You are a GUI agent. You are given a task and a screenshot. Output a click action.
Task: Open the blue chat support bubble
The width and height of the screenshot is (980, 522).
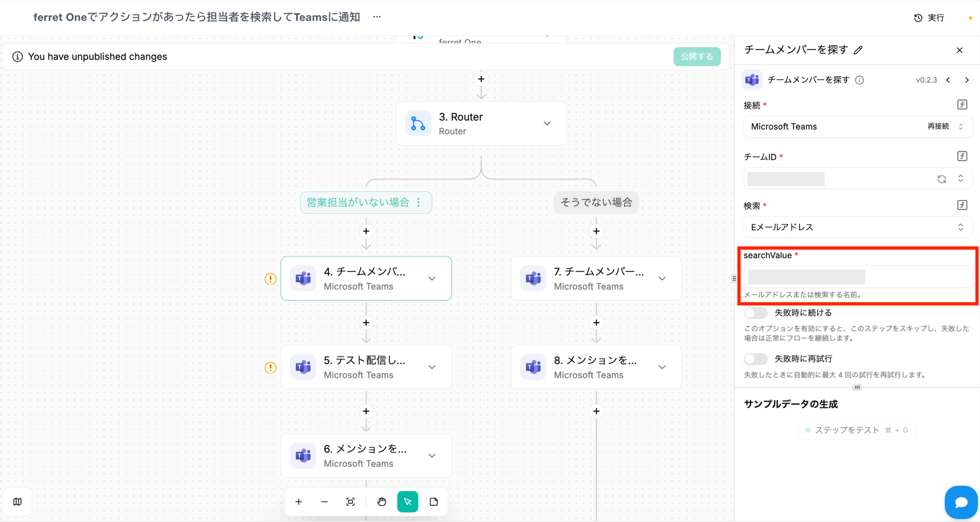click(960, 502)
